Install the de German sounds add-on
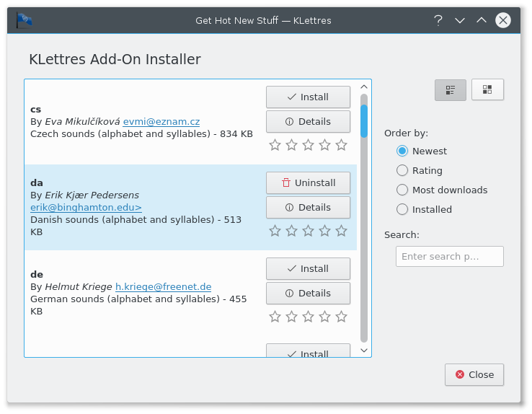 pos(308,269)
